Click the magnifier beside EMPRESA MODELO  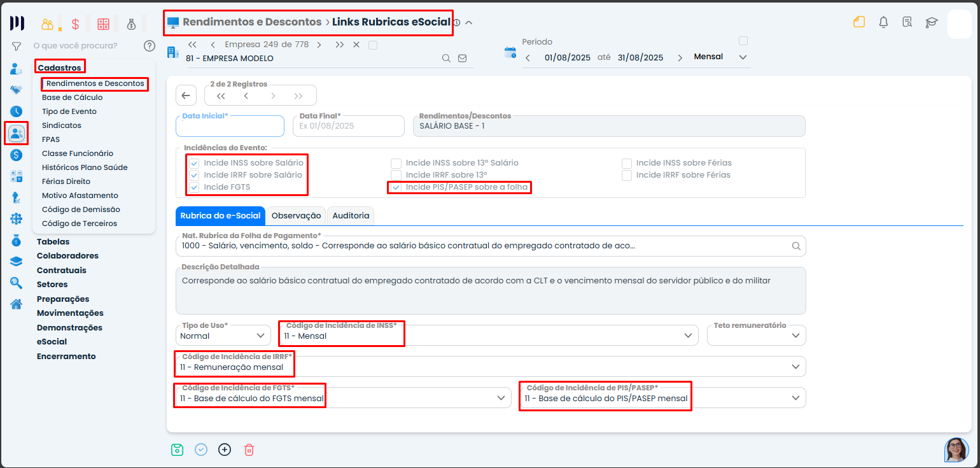pyautogui.click(x=447, y=58)
